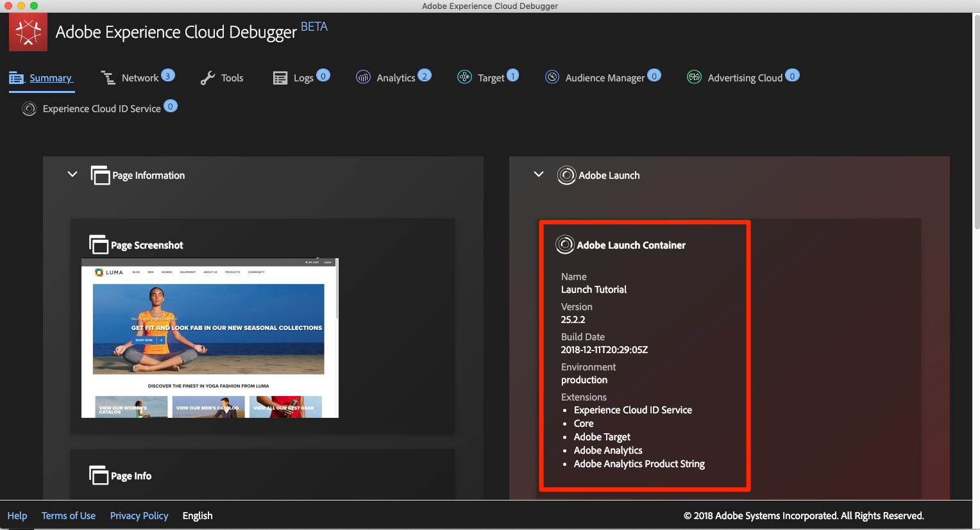Click the Page Information section icon

[x=100, y=175]
